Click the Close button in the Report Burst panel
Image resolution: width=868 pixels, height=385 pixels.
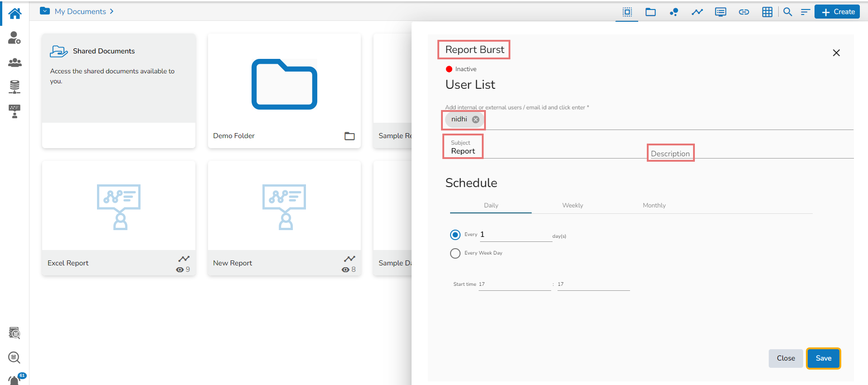[786, 358]
